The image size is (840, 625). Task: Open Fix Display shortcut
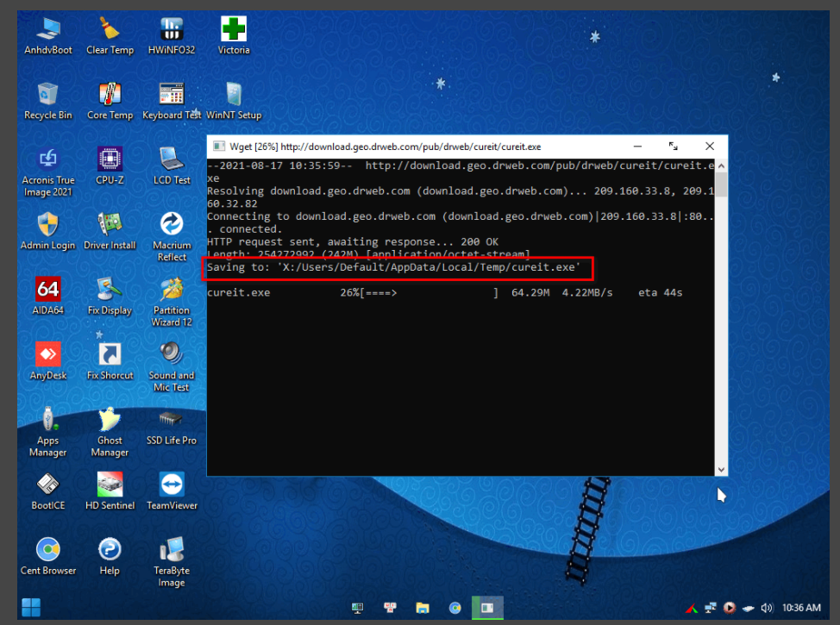[110, 296]
